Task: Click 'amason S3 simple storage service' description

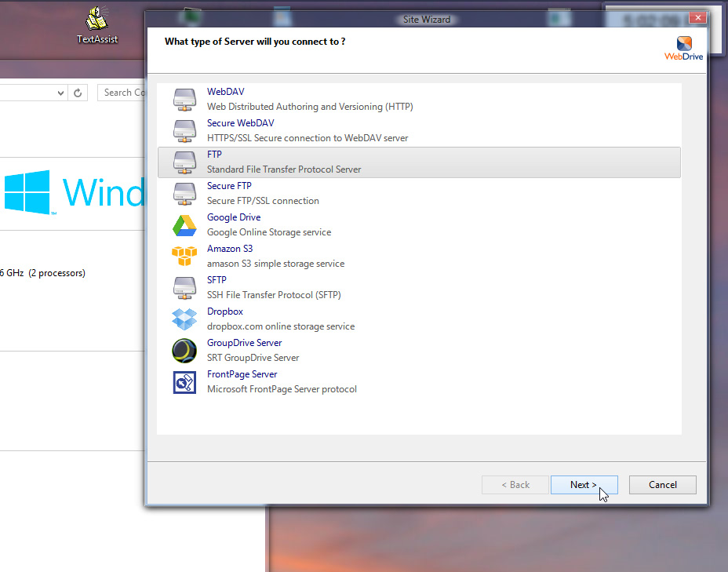Action: (x=276, y=264)
